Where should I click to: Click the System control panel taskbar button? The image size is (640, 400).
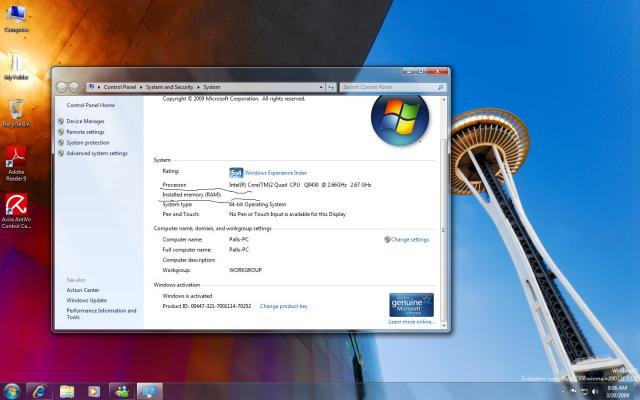point(149,391)
